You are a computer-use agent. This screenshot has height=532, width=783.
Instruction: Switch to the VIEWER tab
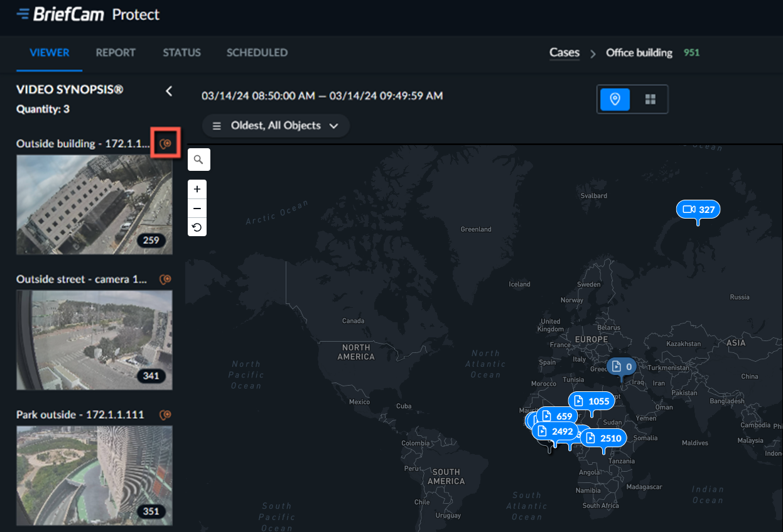[x=50, y=53]
